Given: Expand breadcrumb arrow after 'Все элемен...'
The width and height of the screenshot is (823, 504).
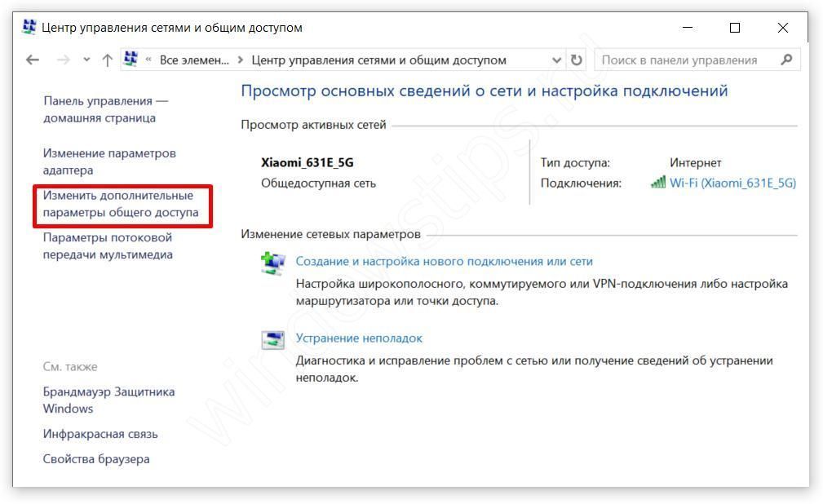Looking at the screenshot, I should (x=241, y=60).
